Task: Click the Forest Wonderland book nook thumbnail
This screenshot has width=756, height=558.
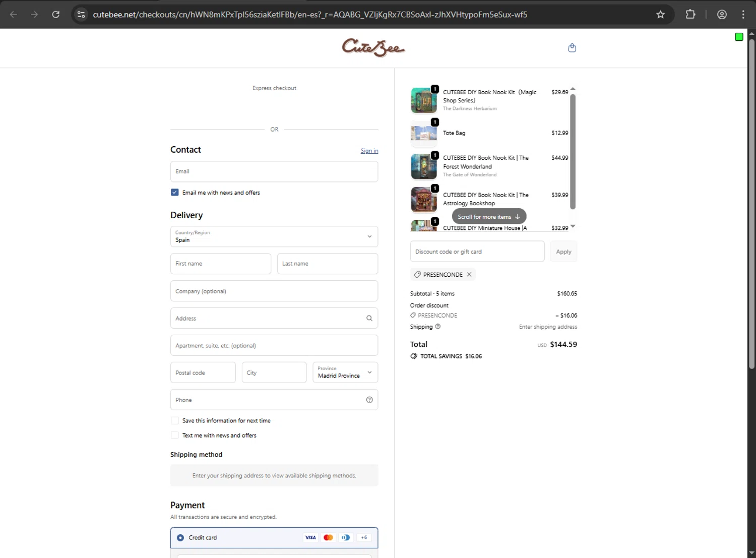Action: [424, 166]
